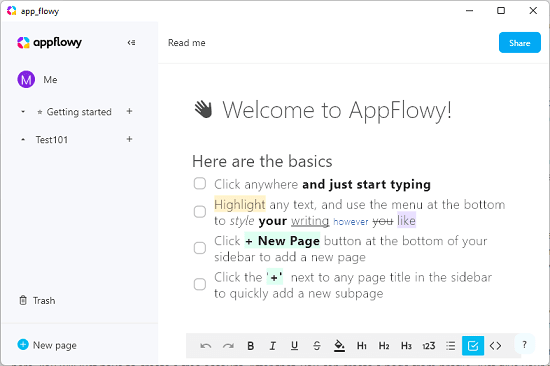550x366 pixels.
Task: Check the 'Highlight any text' to-do item
Action: tap(200, 212)
